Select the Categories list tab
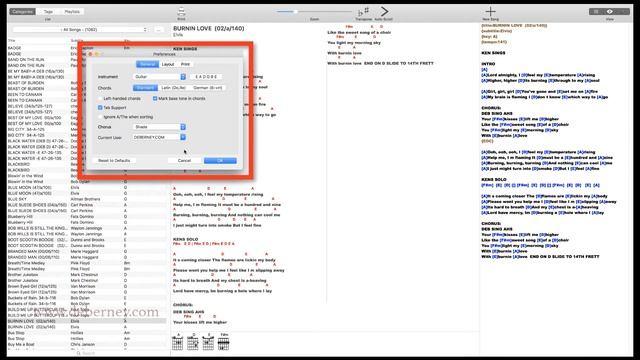Screen dimensions: 640x360 tap(22, 11)
